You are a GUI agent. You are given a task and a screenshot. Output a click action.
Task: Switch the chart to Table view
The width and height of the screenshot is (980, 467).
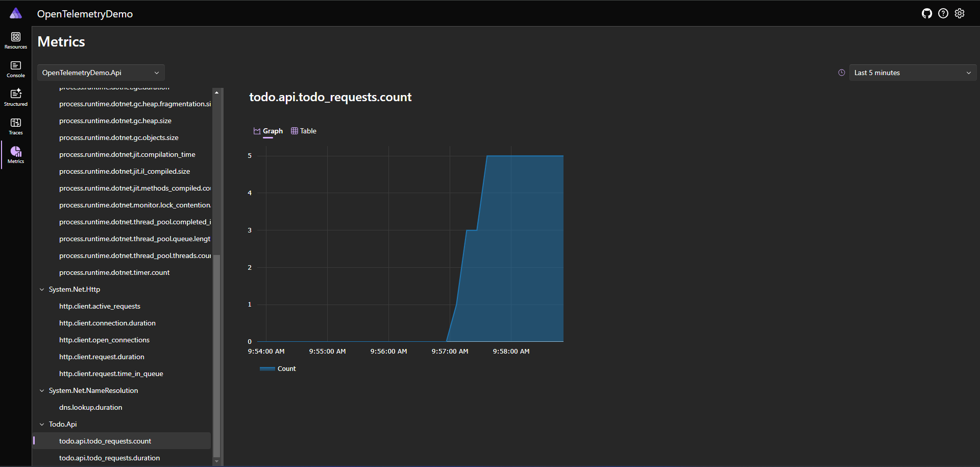coord(304,131)
